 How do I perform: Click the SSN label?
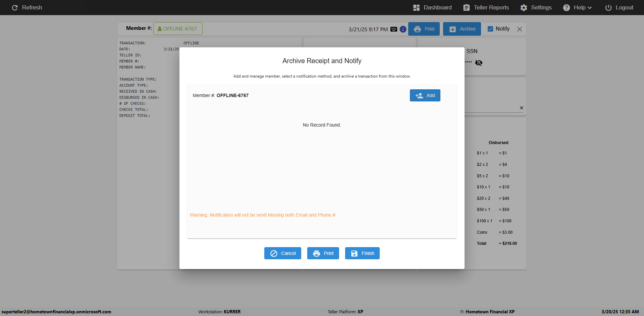click(x=472, y=51)
